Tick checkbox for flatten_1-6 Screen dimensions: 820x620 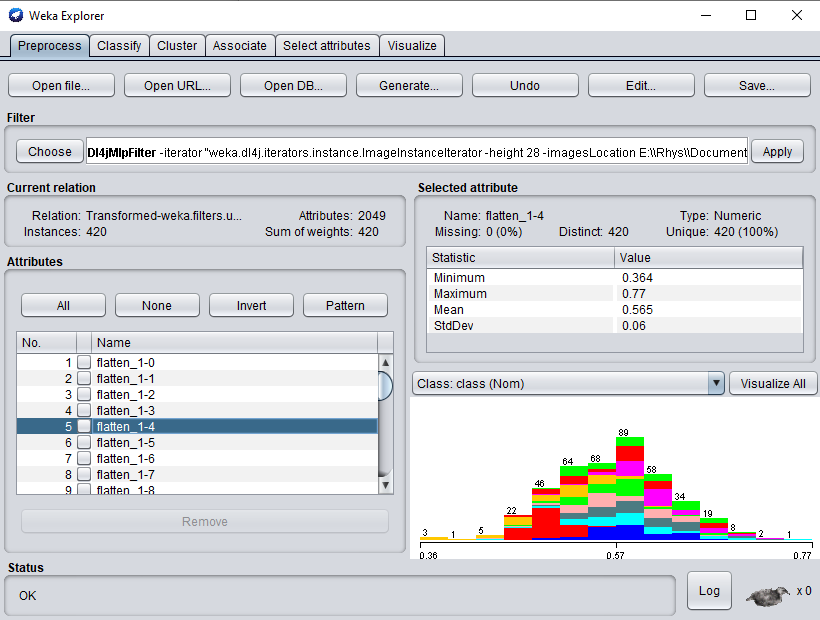click(84, 458)
